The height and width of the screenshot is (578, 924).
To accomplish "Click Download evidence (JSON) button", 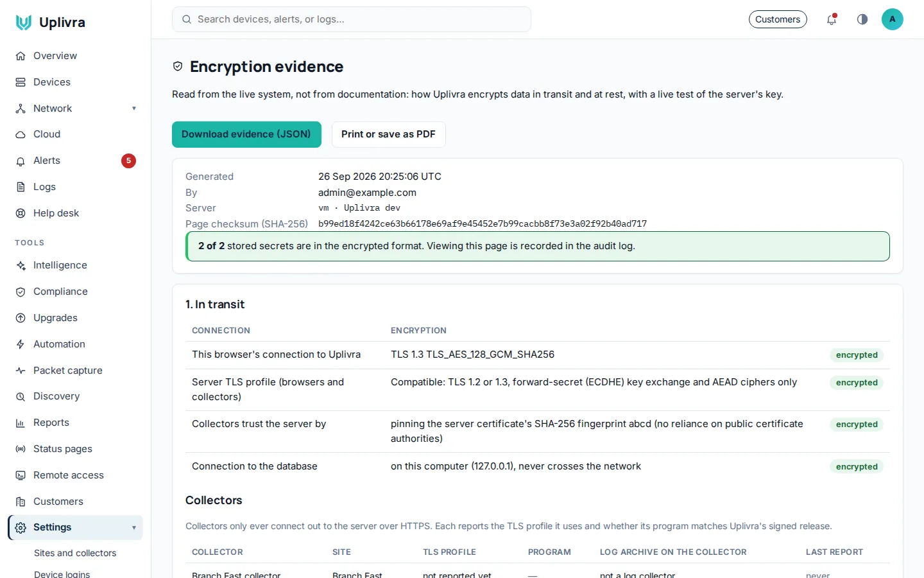I will (246, 134).
